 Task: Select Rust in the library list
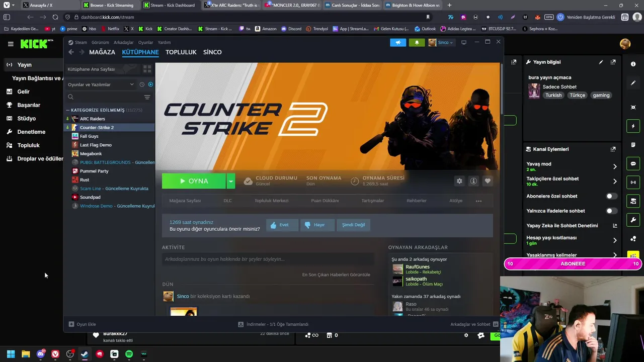(85, 179)
